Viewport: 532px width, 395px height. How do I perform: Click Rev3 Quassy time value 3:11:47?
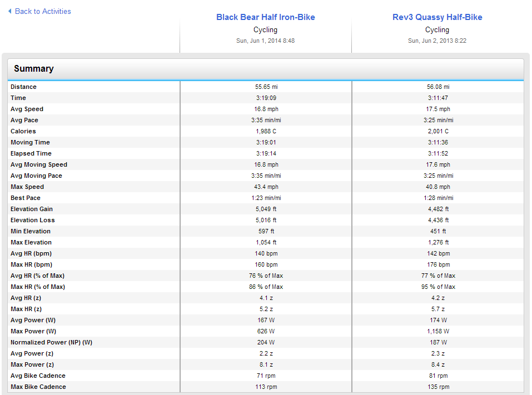point(437,98)
